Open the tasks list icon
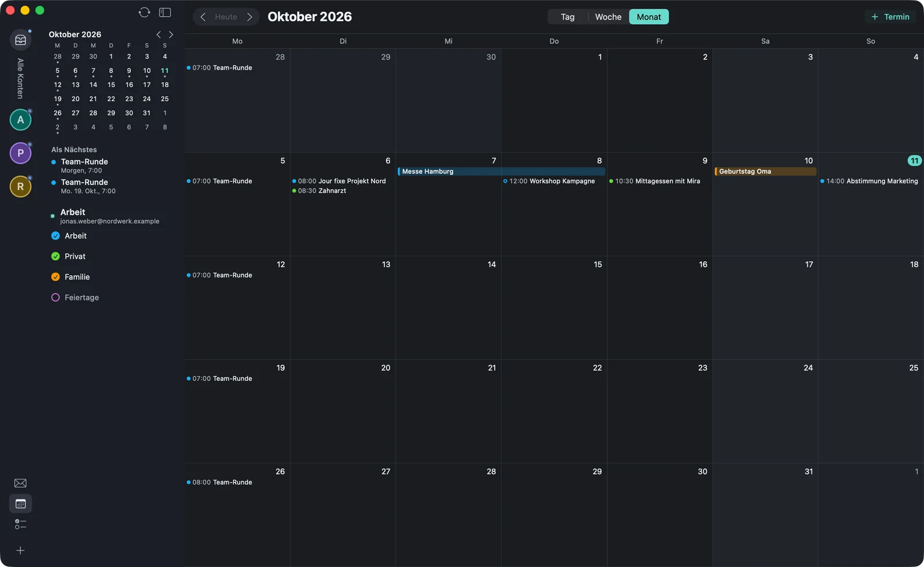The height and width of the screenshot is (567, 924). click(x=20, y=524)
